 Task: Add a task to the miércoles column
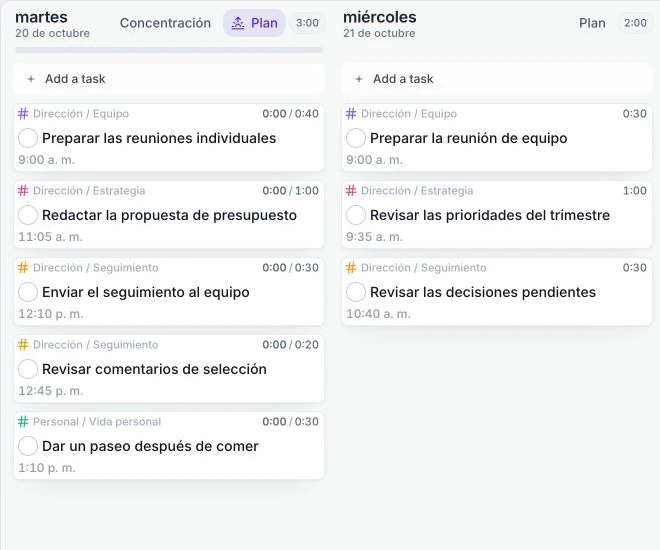tap(497, 79)
